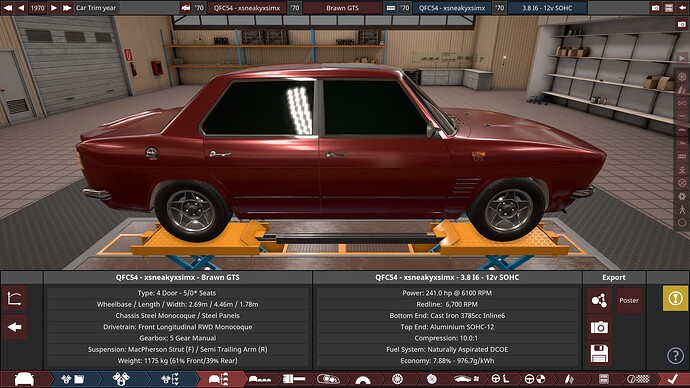Click the Export camera icon
690x388 pixels.
click(x=599, y=327)
